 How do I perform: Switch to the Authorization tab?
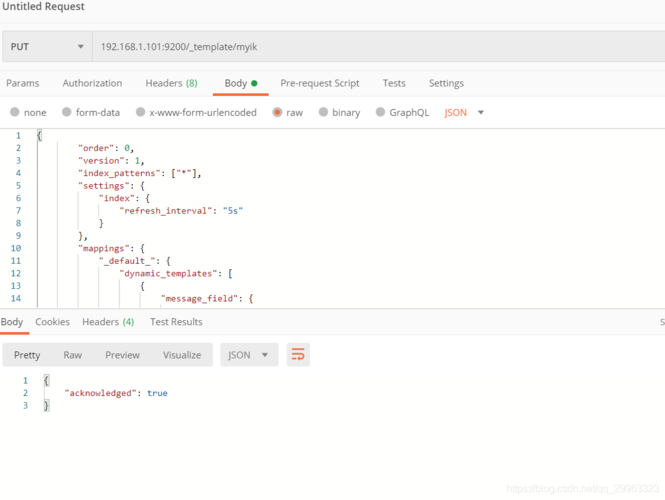click(92, 83)
